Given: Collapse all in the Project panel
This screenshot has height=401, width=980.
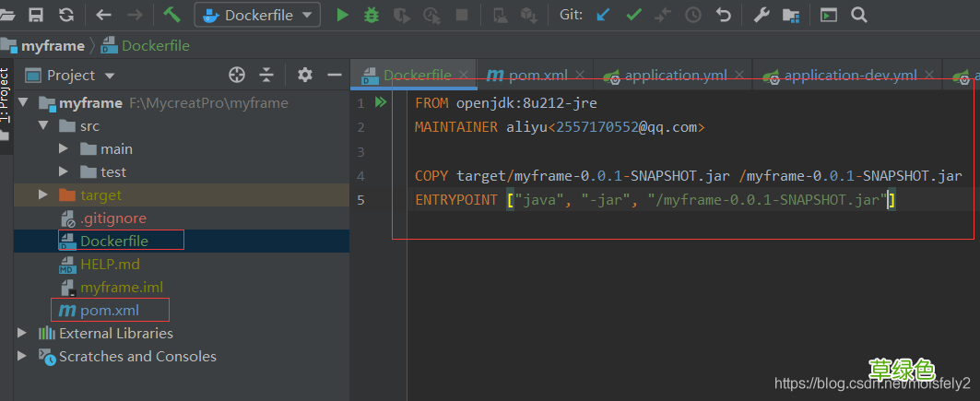Looking at the screenshot, I should click(x=266, y=76).
